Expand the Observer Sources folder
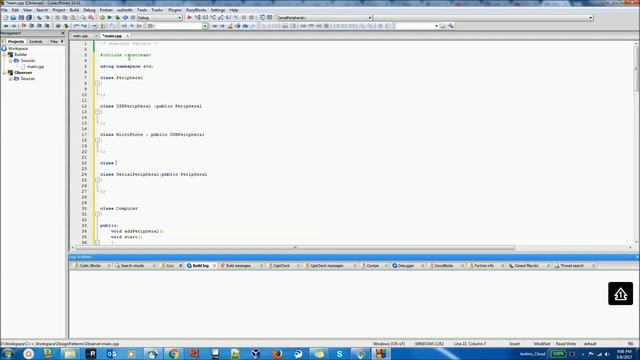Image resolution: width=640 pixels, height=360 pixels. (x=11, y=78)
